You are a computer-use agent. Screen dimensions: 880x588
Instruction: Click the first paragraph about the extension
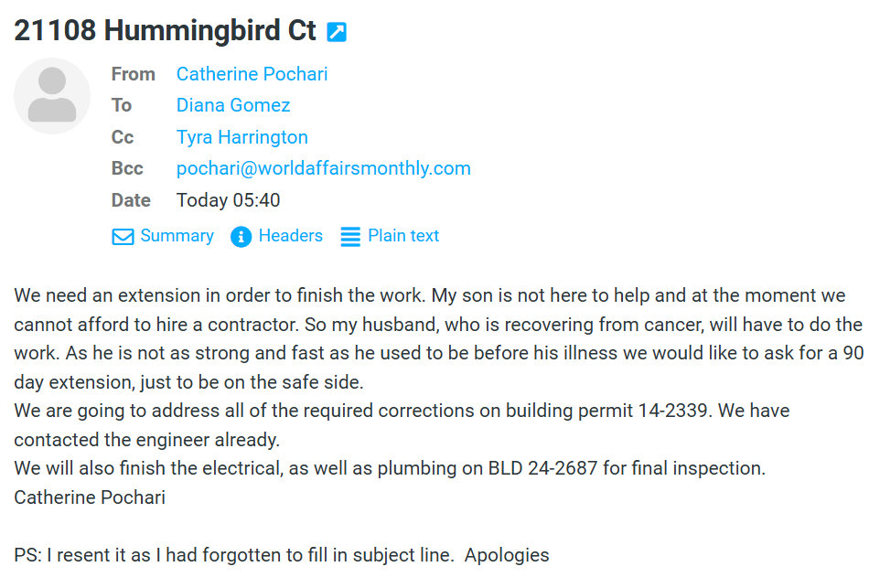coord(439,338)
